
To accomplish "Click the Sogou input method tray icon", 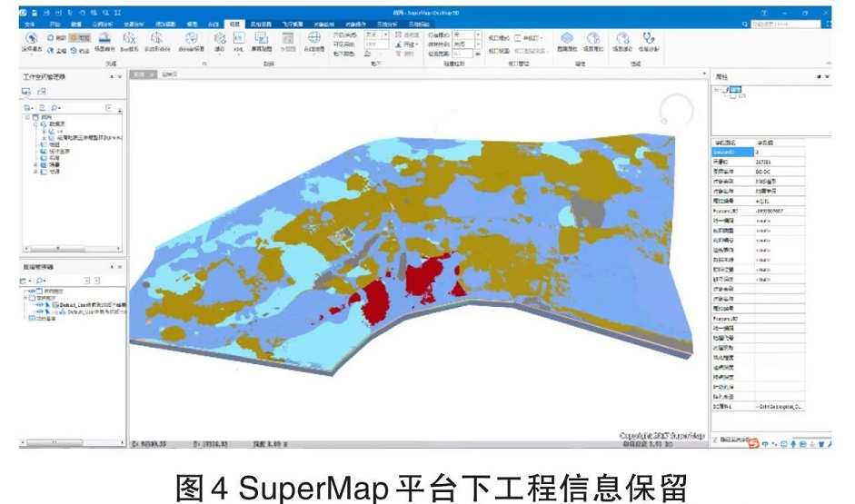I will (753, 443).
